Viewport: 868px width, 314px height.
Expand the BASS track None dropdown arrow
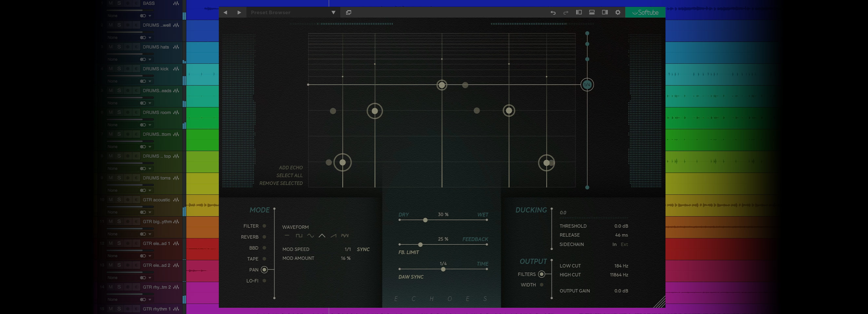click(x=150, y=16)
